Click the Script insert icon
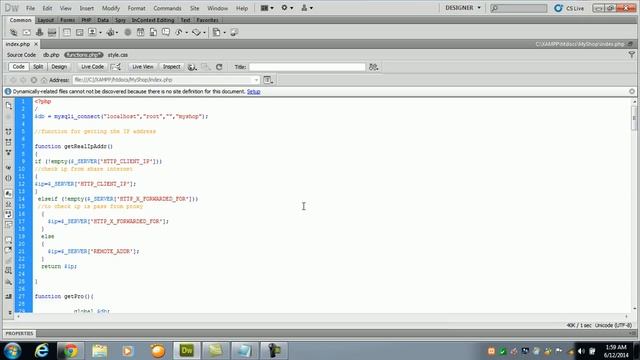Screen dimensions: 640x360 pyautogui.click(x=196, y=33)
